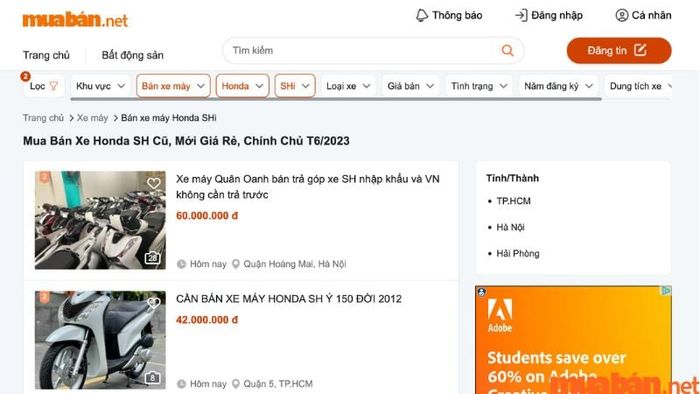Viewport: 700px width, 394px height.
Task: Filter by TP.HCM in Tỉnh/Thành
Action: (513, 201)
